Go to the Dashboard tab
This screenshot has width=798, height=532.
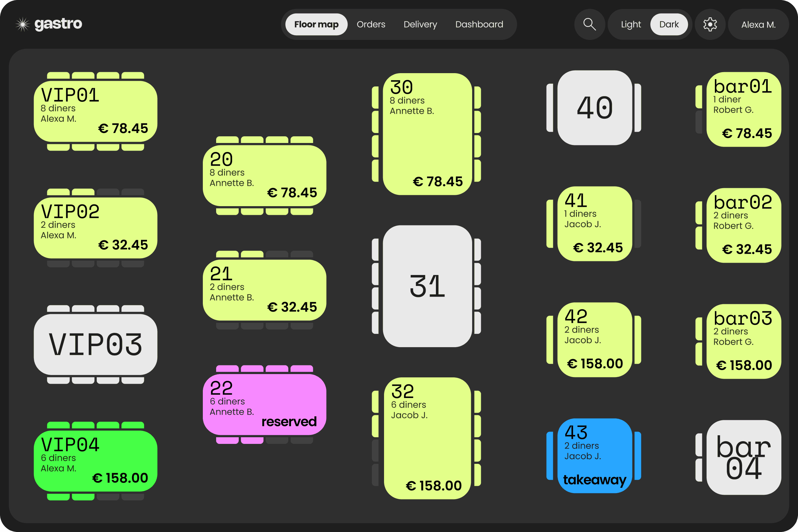coord(479,24)
